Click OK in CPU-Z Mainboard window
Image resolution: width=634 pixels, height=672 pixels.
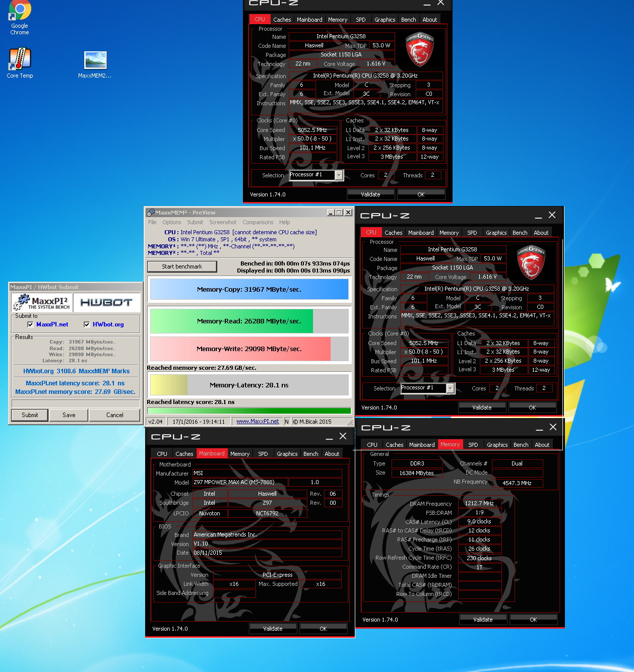(x=324, y=629)
